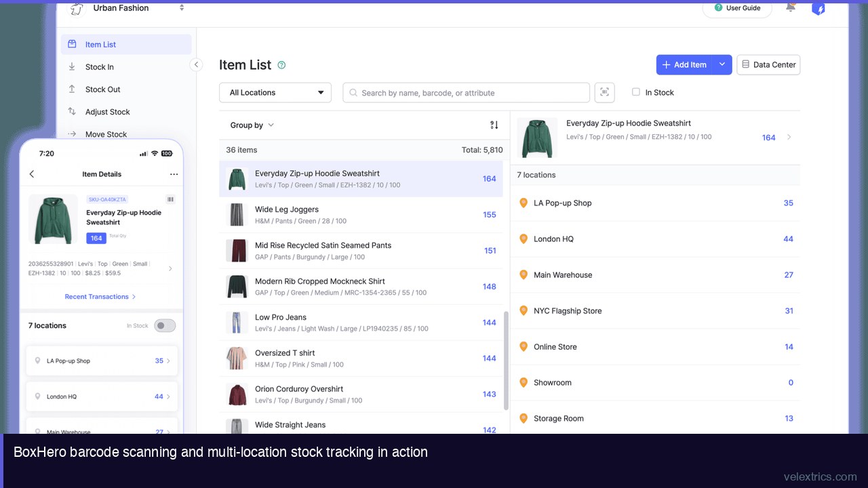Click the sort order icon
The width and height of the screenshot is (868, 488).
click(x=494, y=125)
